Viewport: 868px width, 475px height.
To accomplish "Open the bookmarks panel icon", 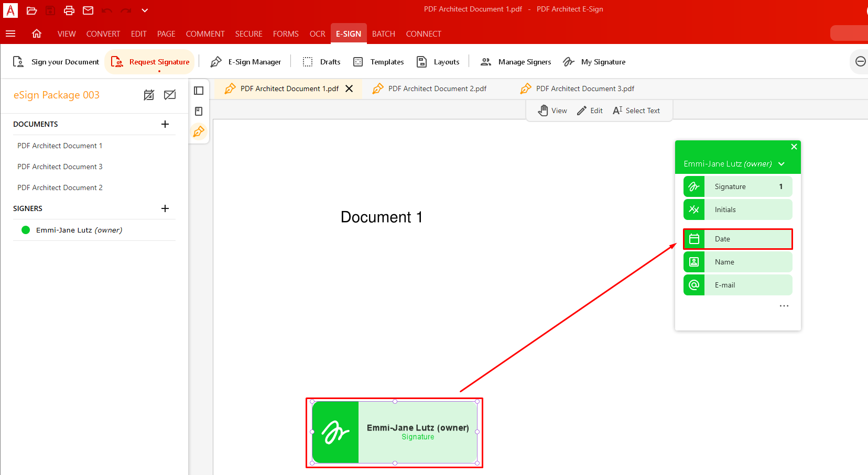I will pyautogui.click(x=199, y=111).
